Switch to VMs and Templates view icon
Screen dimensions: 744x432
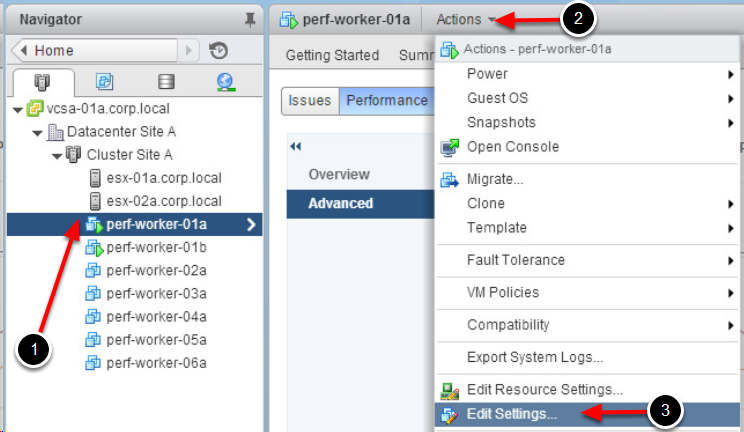pyautogui.click(x=104, y=82)
